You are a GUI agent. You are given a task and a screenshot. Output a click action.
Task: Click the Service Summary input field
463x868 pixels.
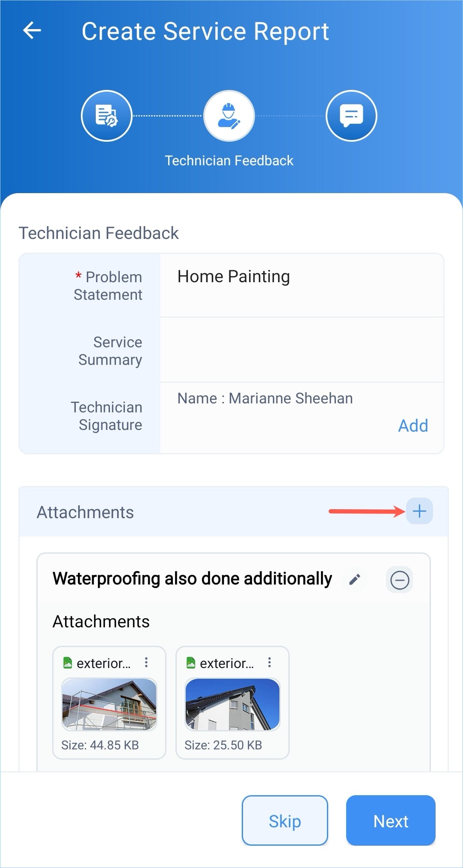click(302, 350)
